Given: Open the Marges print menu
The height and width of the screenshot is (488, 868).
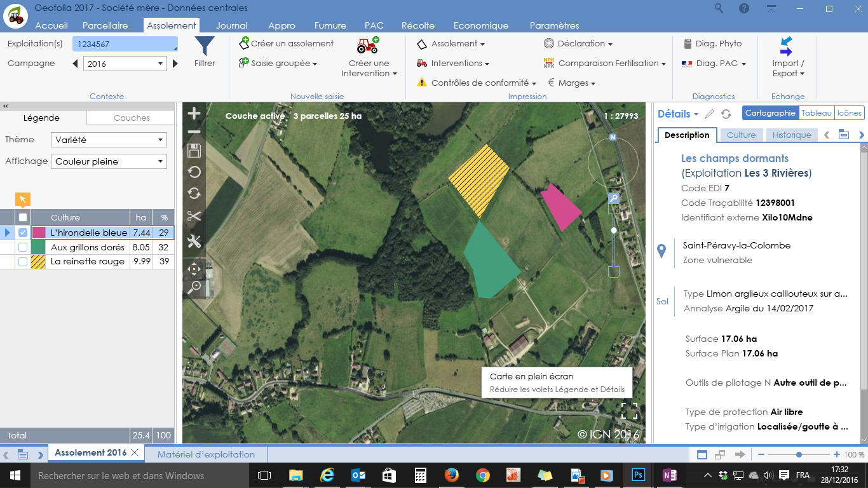Looking at the screenshot, I should tap(571, 83).
